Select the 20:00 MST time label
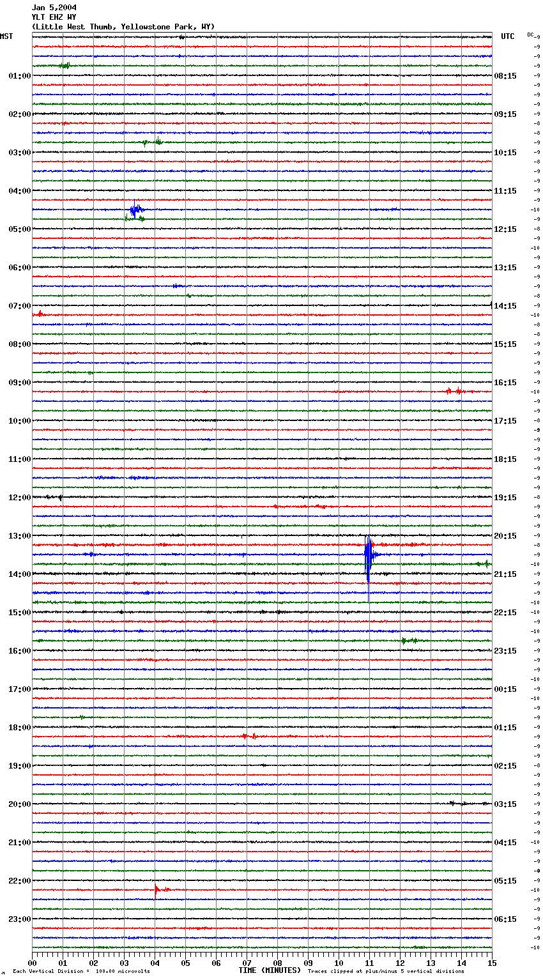 click(x=19, y=804)
